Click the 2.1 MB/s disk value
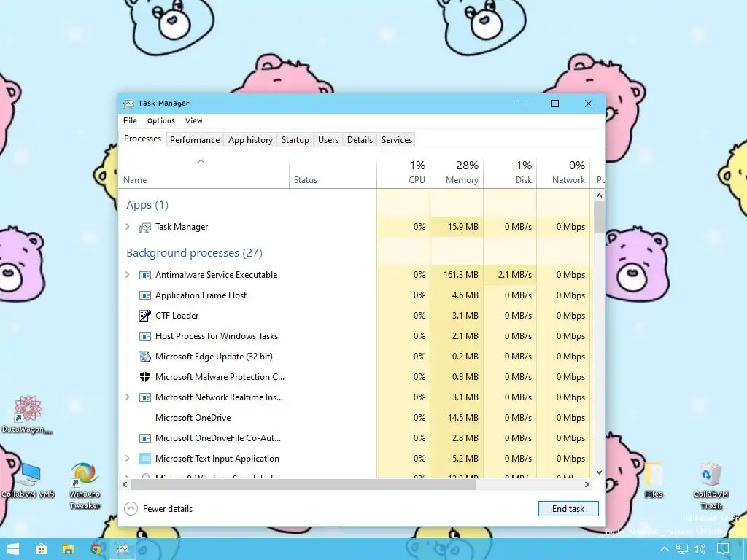747x560 pixels. click(514, 275)
